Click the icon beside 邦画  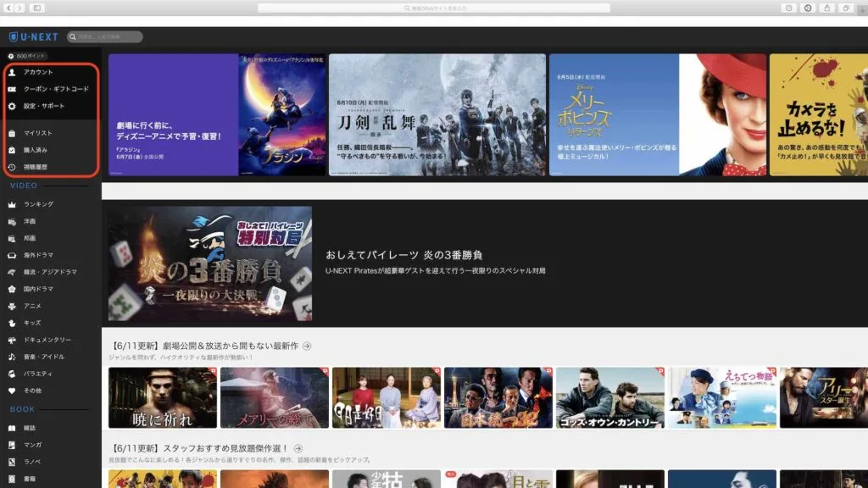(x=12, y=238)
